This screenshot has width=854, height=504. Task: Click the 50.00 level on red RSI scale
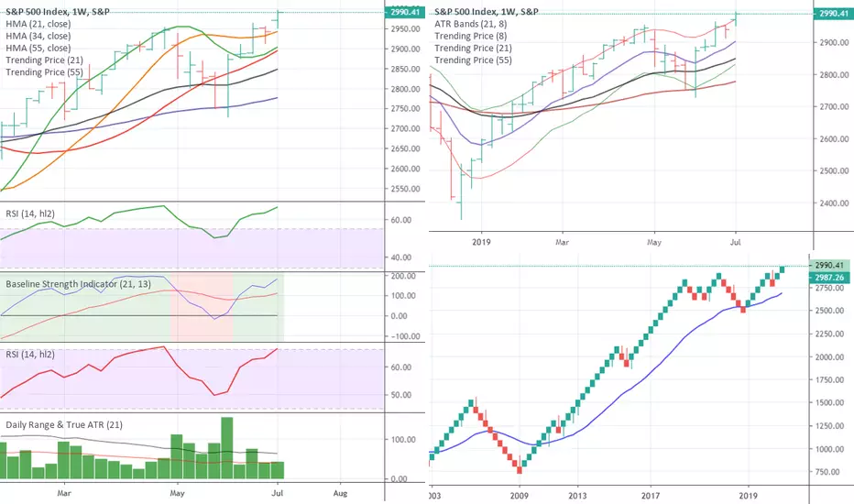[400, 395]
